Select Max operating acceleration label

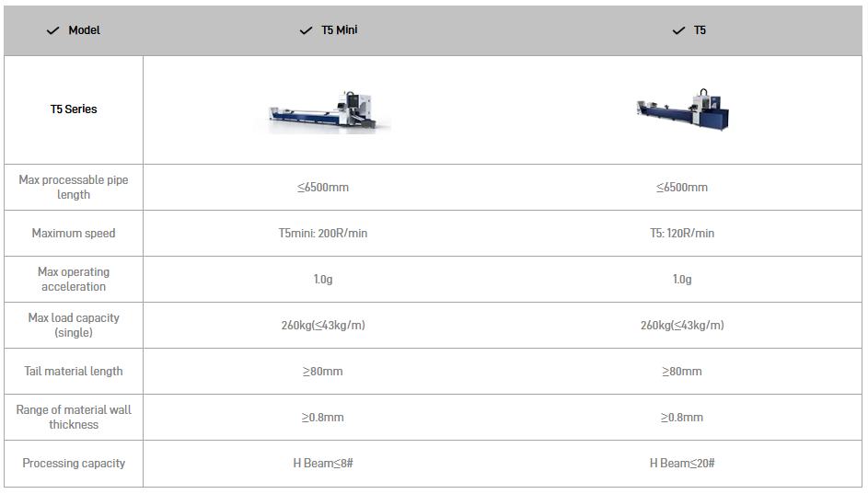(74, 280)
